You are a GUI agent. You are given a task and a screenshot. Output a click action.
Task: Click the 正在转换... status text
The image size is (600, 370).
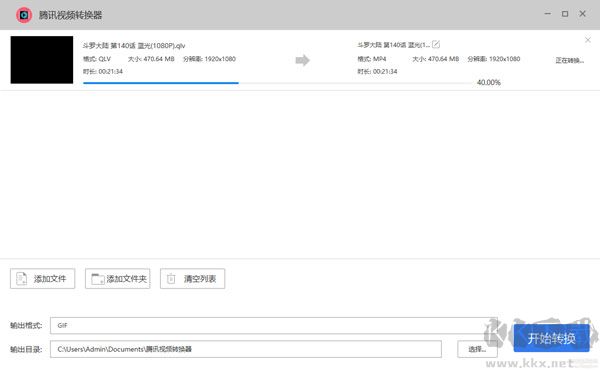click(x=569, y=60)
